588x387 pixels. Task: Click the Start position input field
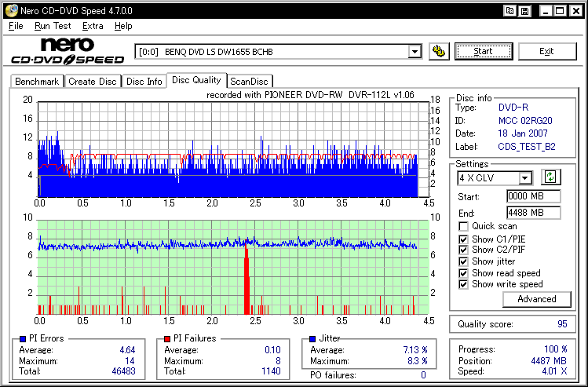533,196
